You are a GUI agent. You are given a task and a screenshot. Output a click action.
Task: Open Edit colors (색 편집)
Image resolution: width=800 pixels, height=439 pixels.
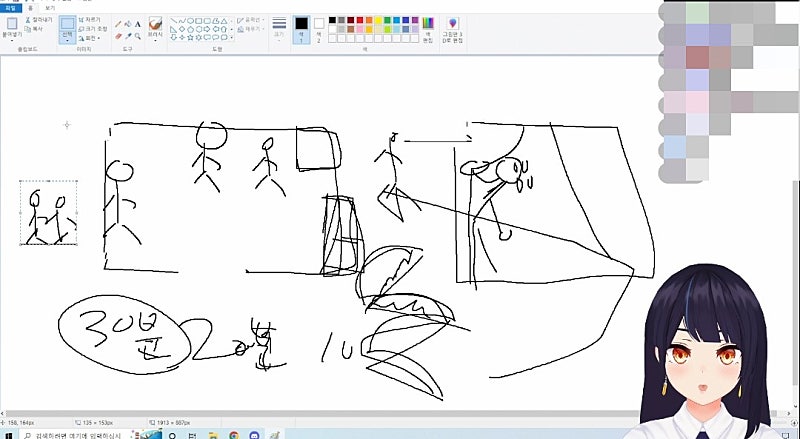428,30
